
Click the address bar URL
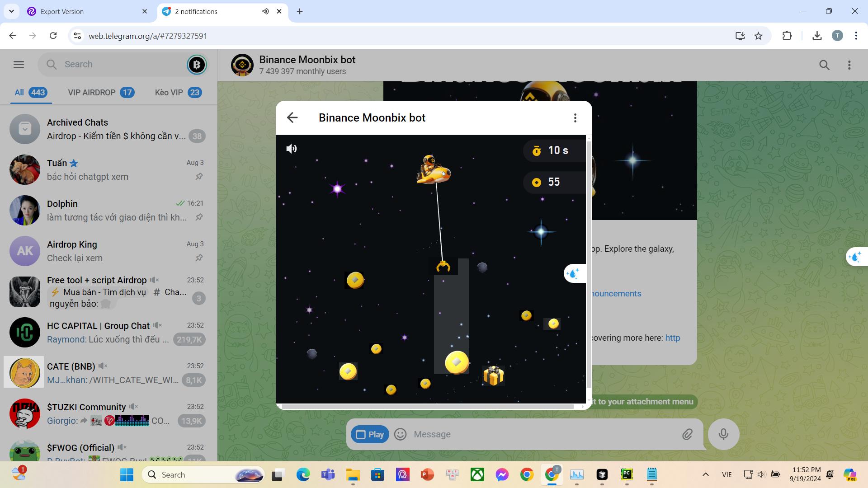[148, 36]
